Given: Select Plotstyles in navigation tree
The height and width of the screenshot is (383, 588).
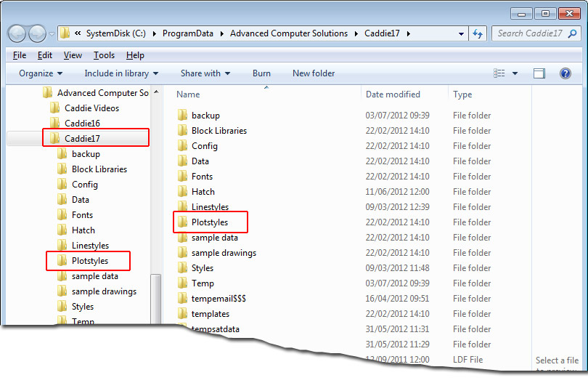Looking at the screenshot, I should tap(83, 261).
